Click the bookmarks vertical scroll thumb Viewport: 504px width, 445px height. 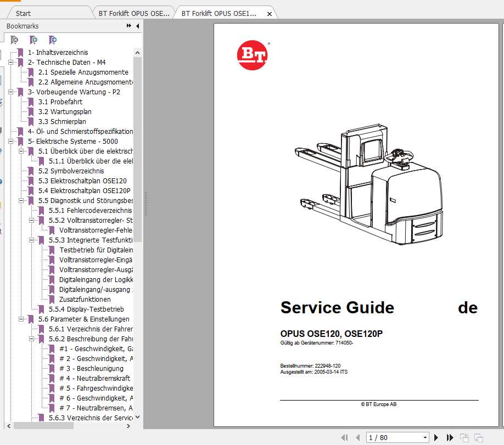click(x=138, y=149)
